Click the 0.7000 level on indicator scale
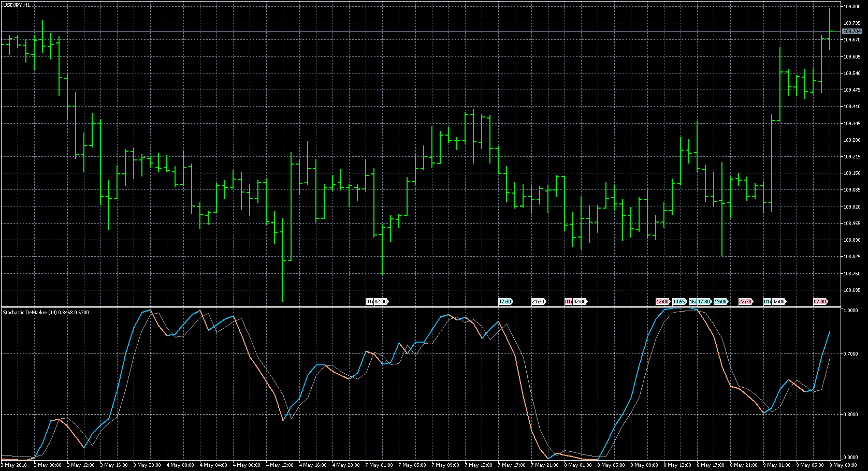Viewport: 868px width, 471px height. (x=850, y=354)
